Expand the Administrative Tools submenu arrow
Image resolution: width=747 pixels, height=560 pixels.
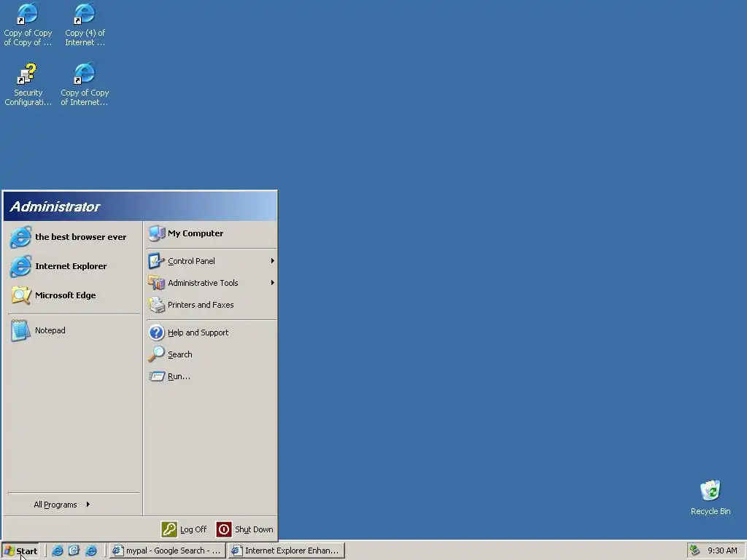[273, 283]
